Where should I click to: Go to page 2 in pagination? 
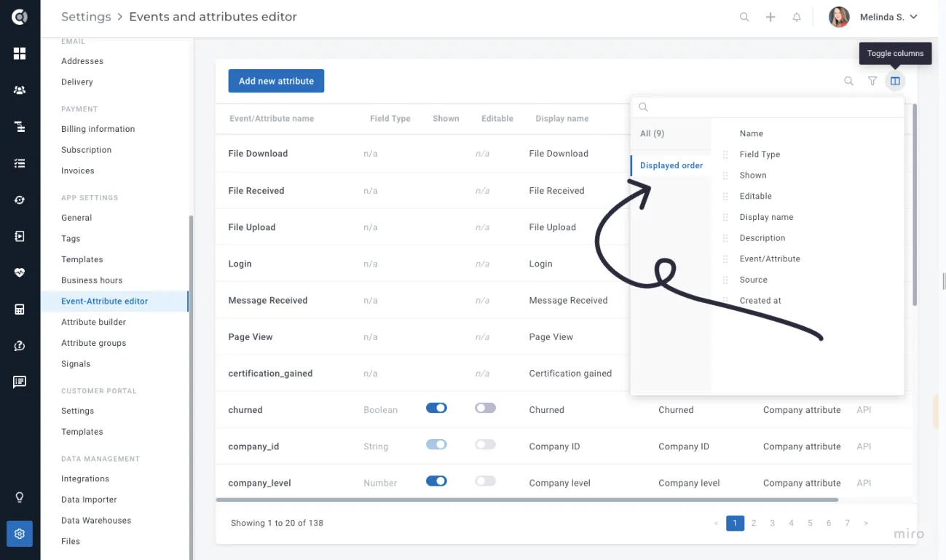click(754, 523)
